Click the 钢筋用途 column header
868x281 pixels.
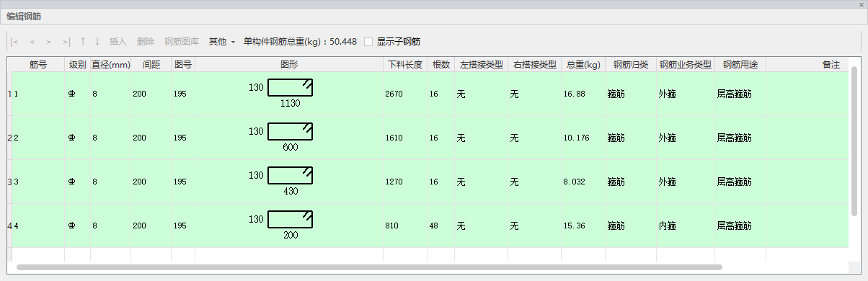pos(740,65)
